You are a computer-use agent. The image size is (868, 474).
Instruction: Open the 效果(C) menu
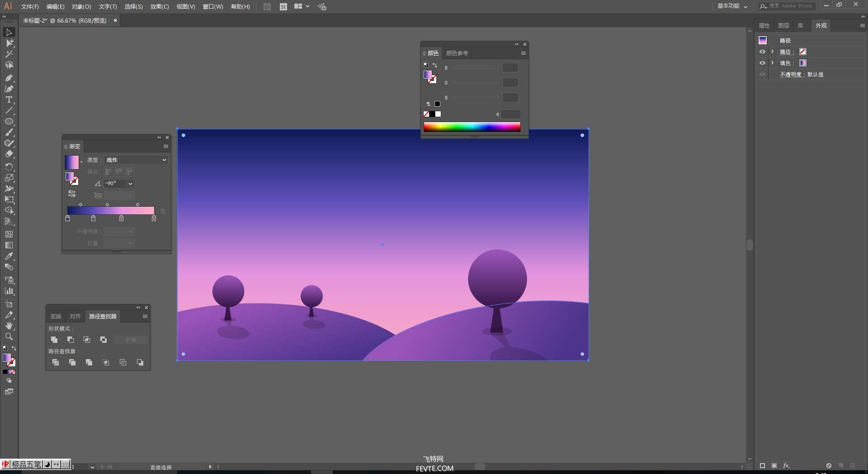point(160,7)
